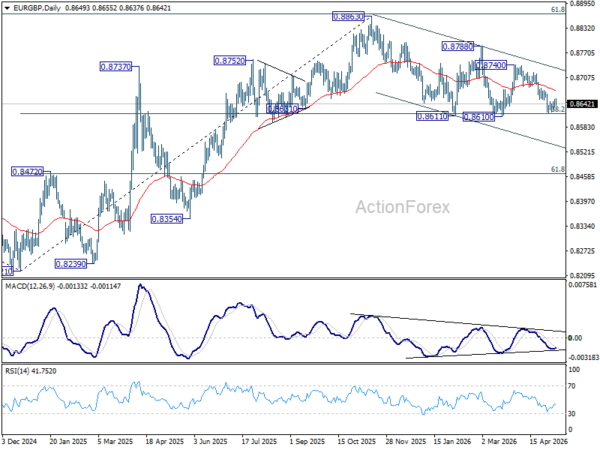
Task: Click the ActionForex watermark text
Action: [403, 207]
